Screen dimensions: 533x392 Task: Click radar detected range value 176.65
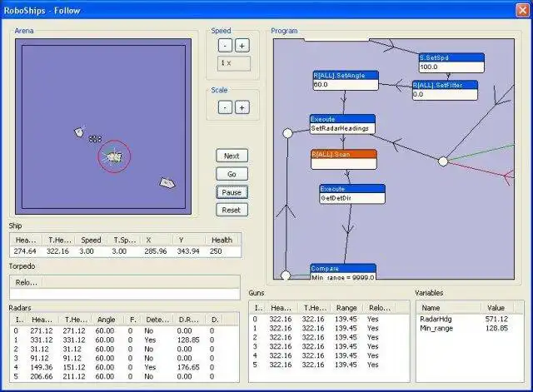(x=188, y=368)
